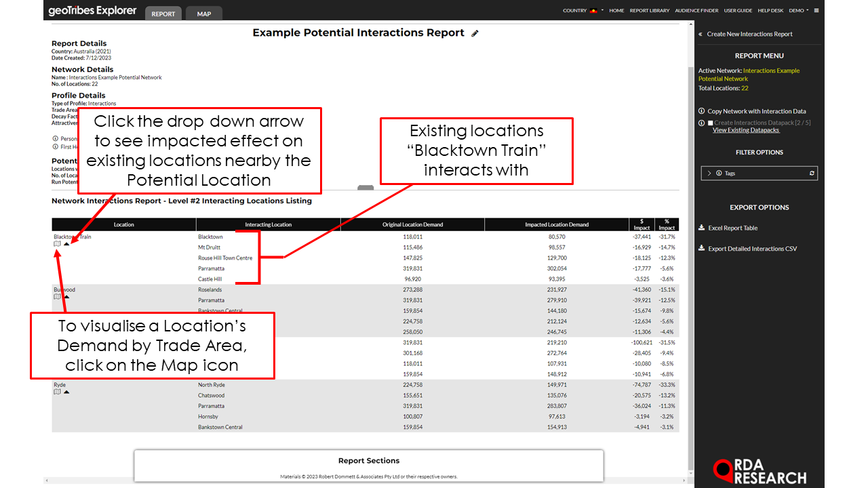Click the Report Sections panel heading
Viewport: 868px width, 488px height.
coord(369,461)
